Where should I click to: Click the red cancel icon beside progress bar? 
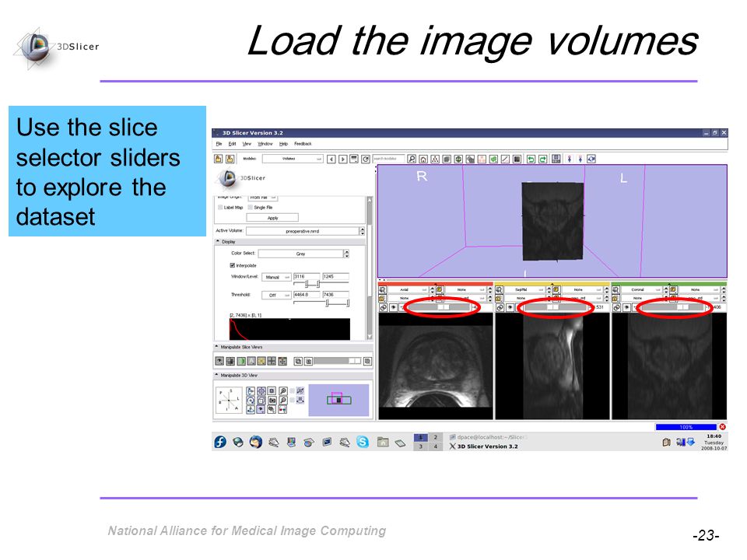[x=723, y=427]
